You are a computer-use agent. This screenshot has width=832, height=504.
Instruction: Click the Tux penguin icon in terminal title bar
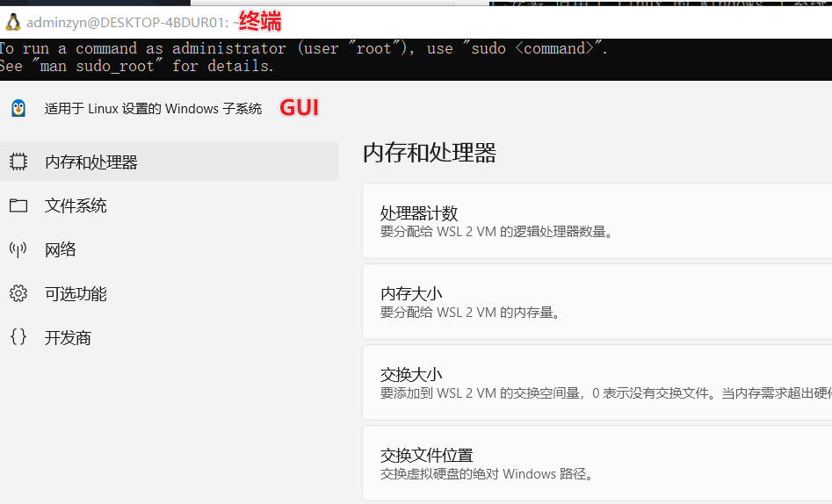click(13, 22)
